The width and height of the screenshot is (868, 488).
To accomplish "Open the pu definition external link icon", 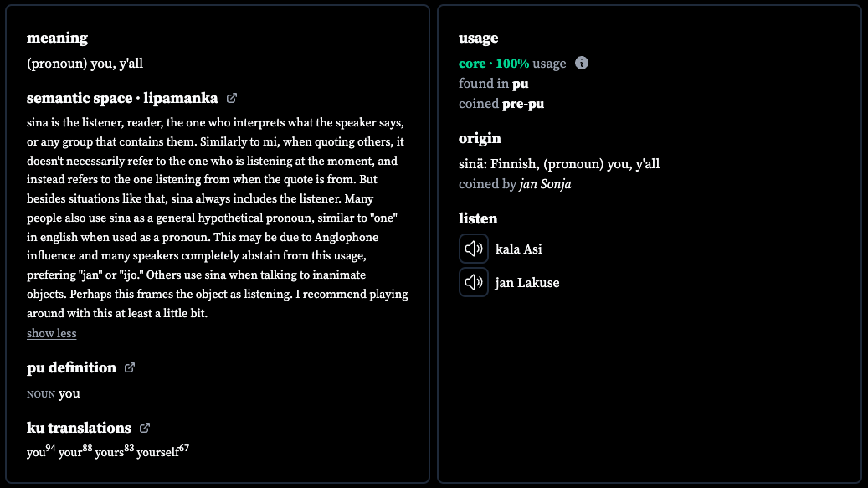I will point(130,367).
